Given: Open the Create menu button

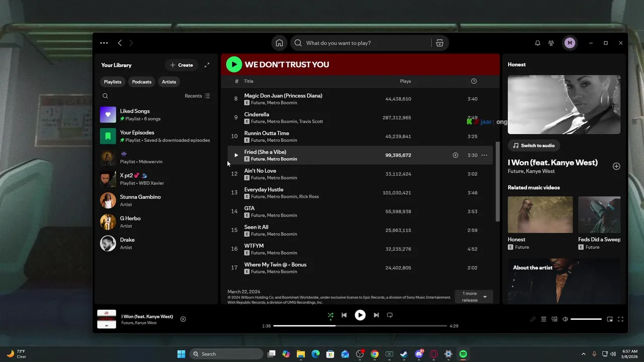Looking at the screenshot, I should (182, 65).
